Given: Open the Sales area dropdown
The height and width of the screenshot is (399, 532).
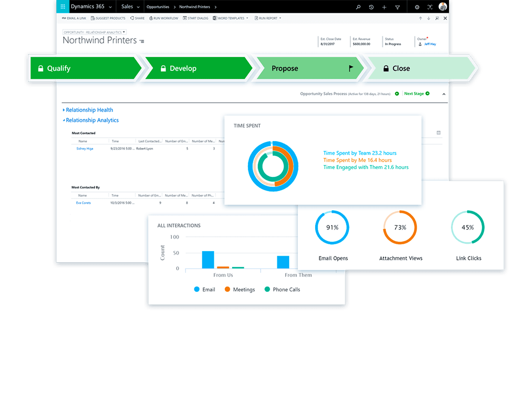Looking at the screenshot, I should click(130, 6).
